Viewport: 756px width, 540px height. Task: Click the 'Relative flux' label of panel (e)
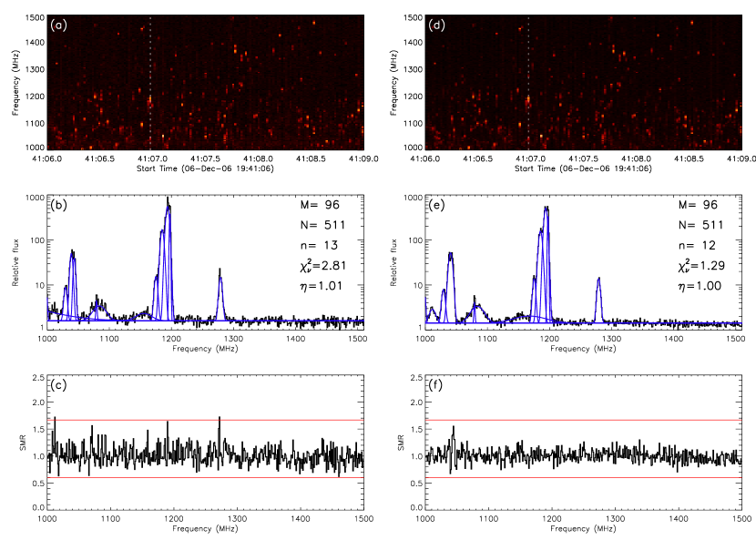(393, 262)
